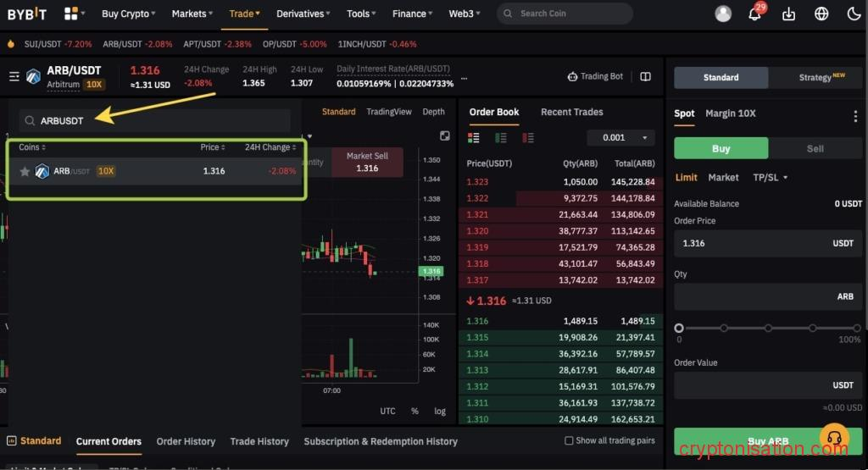This screenshot has height=470, width=868.
Task: Star the ARB/USDT pair as favorite
Action: 25,171
